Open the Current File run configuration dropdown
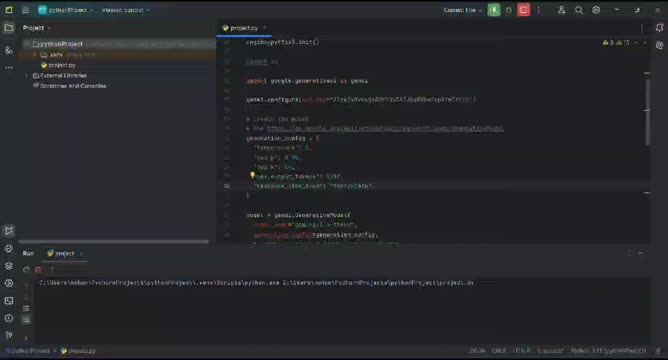 coord(463,10)
